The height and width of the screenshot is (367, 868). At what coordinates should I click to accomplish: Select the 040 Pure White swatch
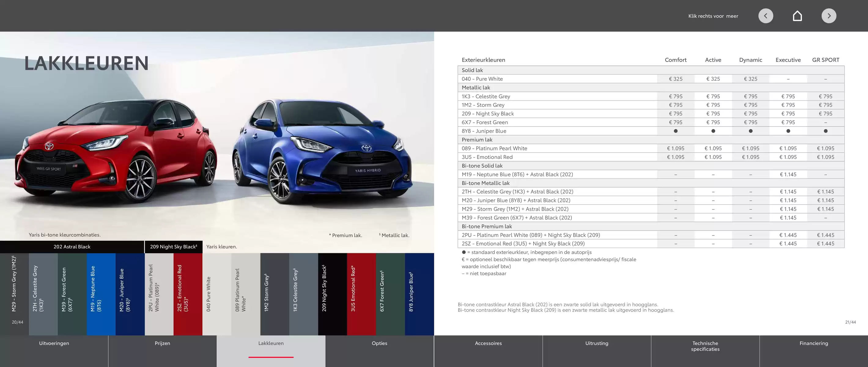coord(217,294)
